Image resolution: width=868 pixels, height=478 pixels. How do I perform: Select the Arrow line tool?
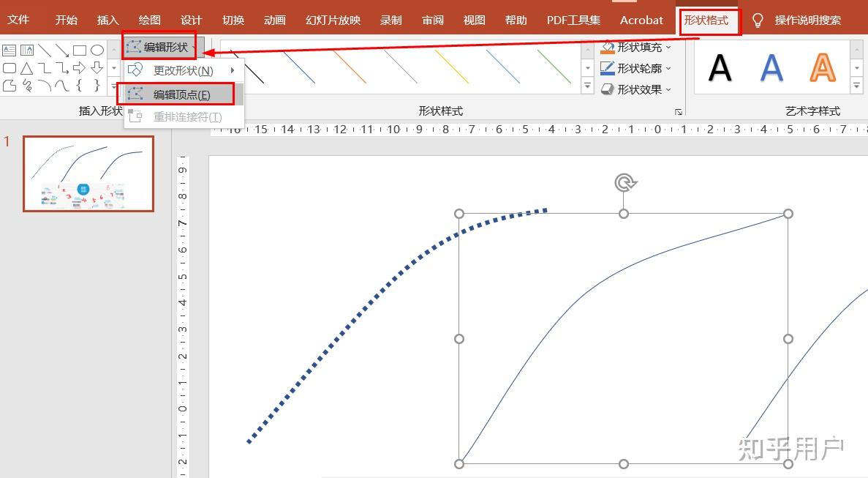click(62, 51)
